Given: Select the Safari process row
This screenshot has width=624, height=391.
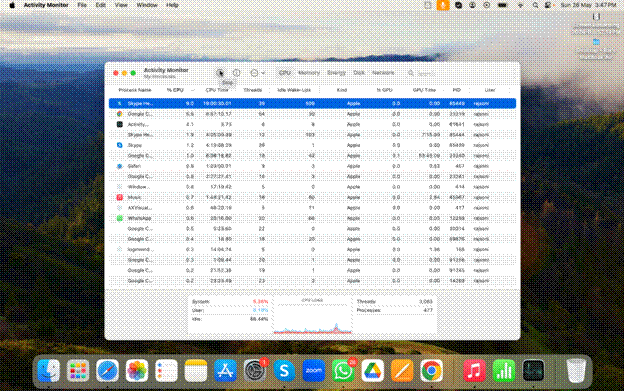Looking at the screenshot, I should tap(312, 166).
